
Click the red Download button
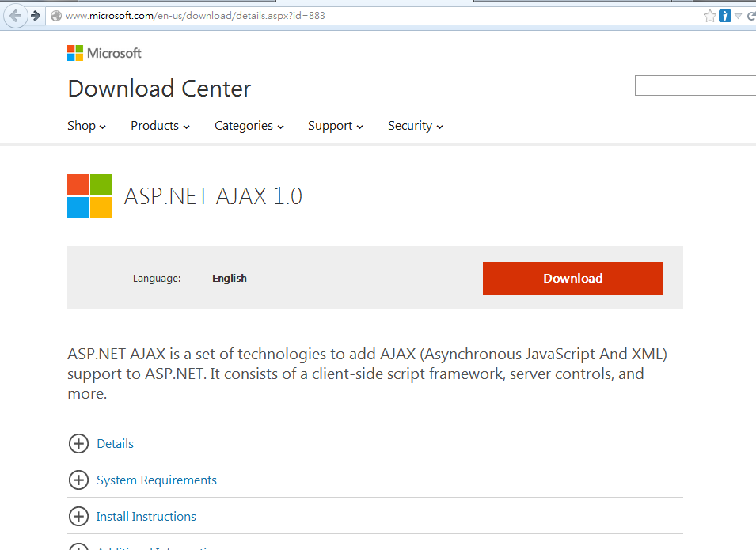coord(572,279)
